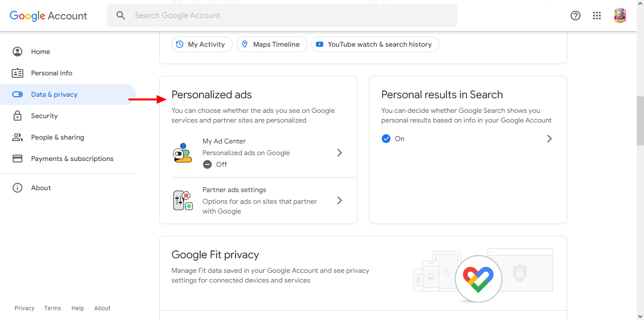Click the Google Fit heart logo

click(478, 279)
